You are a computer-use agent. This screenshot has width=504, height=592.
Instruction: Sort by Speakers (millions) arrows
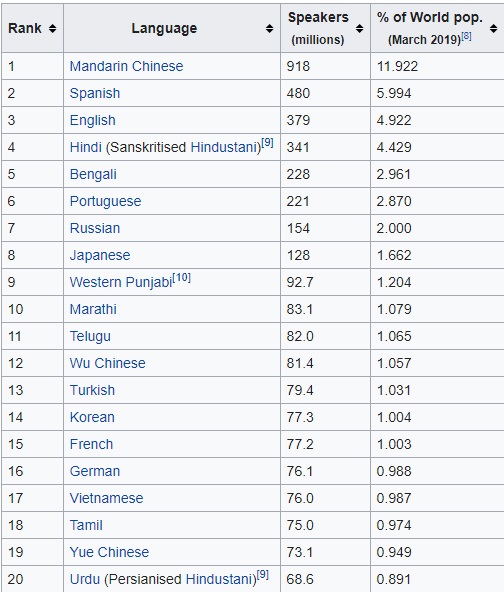[x=359, y=28]
